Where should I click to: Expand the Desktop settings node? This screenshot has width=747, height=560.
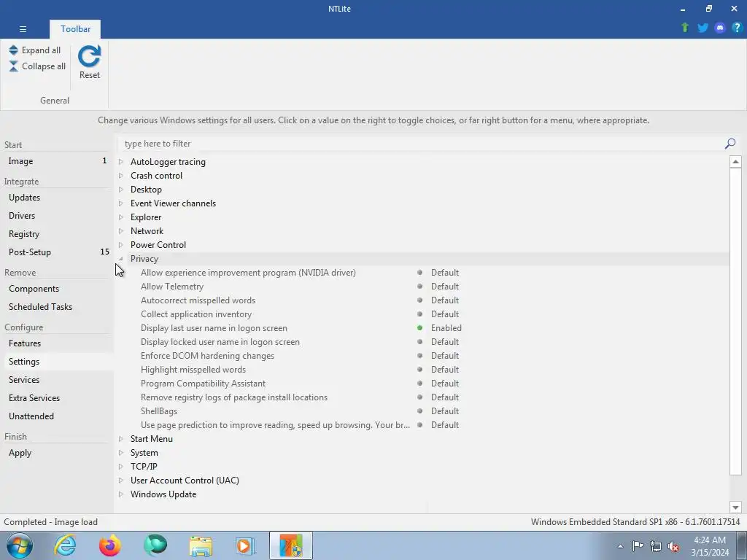pos(121,190)
